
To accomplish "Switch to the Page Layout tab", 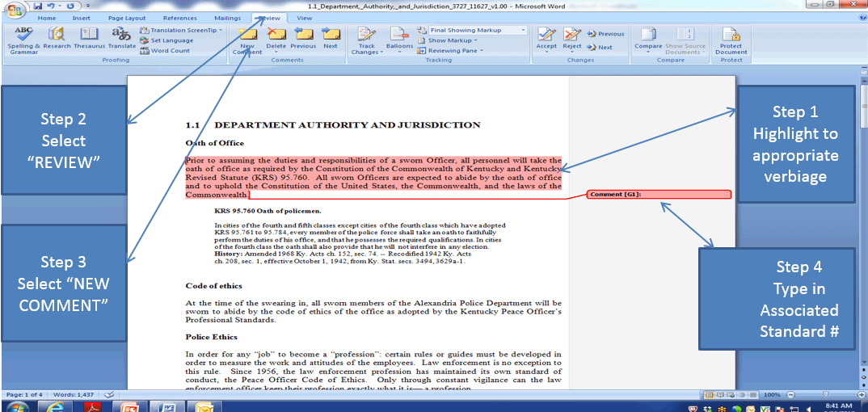I will 127,18.
